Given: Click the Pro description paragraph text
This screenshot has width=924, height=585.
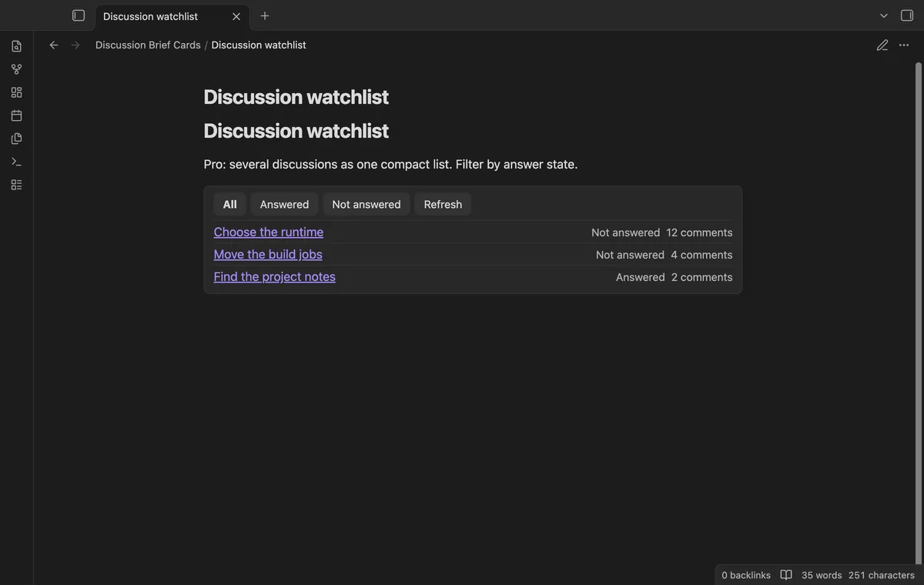Looking at the screenshot, I should [390, 164].
